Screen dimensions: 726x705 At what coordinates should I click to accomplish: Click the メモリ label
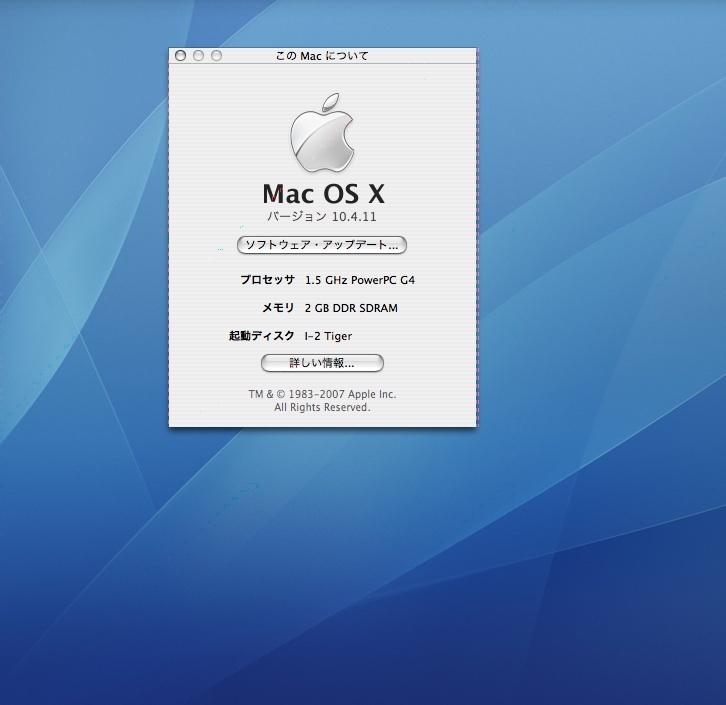point(278,308)
